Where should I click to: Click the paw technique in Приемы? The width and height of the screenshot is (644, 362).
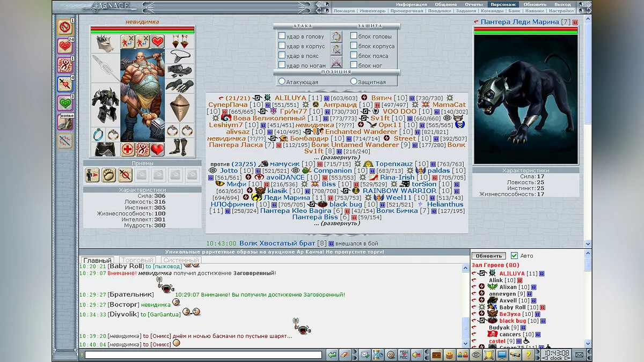click(109, 175)
